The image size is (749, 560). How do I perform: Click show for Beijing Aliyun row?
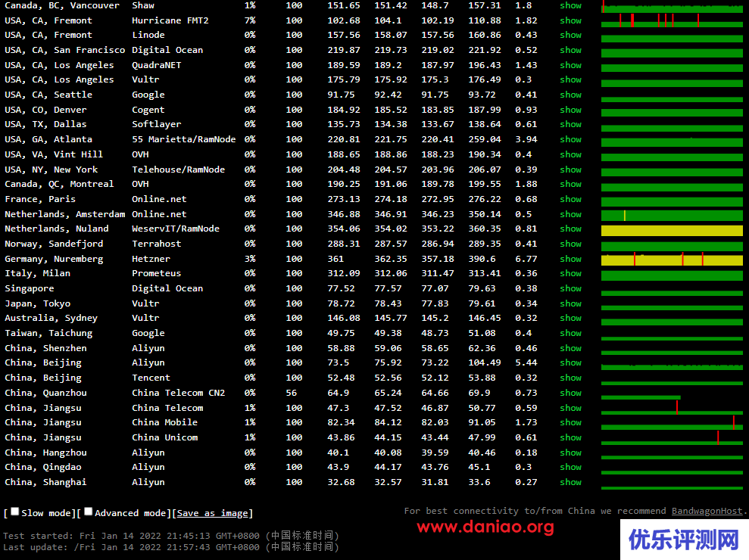tap(571, 362)
